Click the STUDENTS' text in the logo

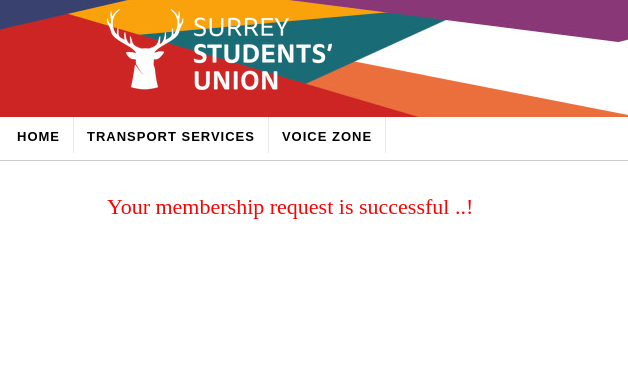point(263,54)
